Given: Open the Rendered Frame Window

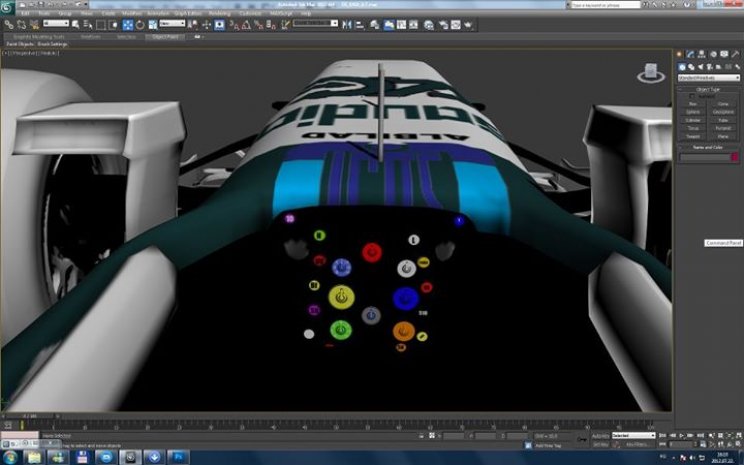Looking at the screenshot, I should point(456,25).
